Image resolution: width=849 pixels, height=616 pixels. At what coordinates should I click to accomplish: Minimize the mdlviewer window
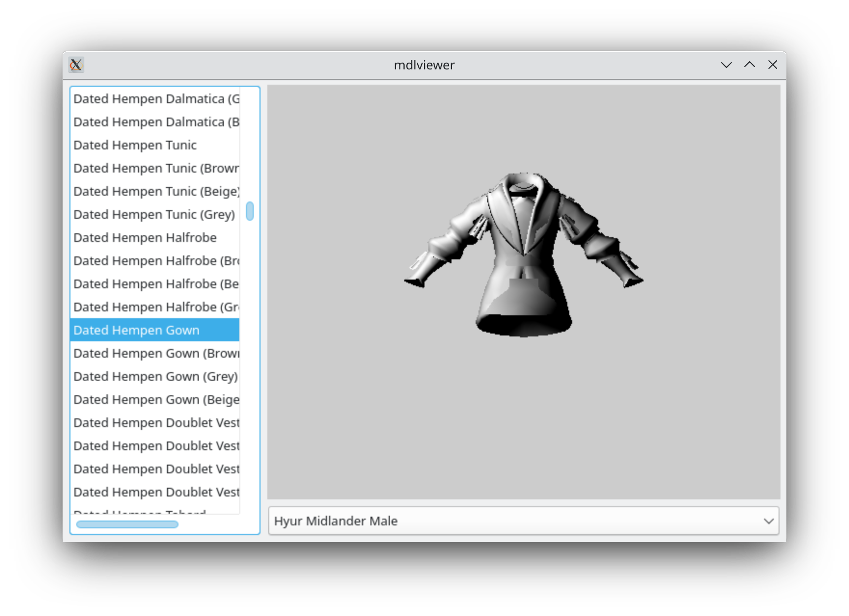click(726, 65)
